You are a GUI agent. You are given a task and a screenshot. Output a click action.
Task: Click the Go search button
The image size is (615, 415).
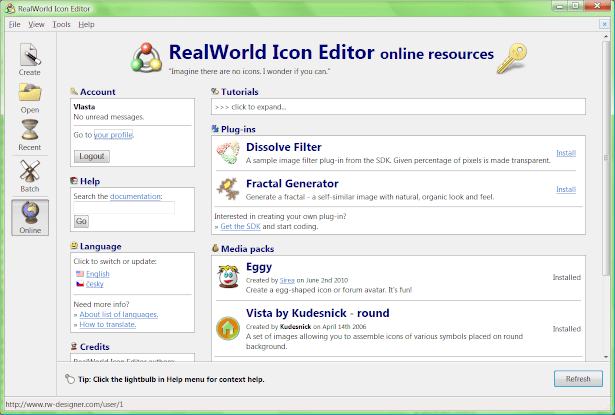pyautogui.click(x=81, y=221)
